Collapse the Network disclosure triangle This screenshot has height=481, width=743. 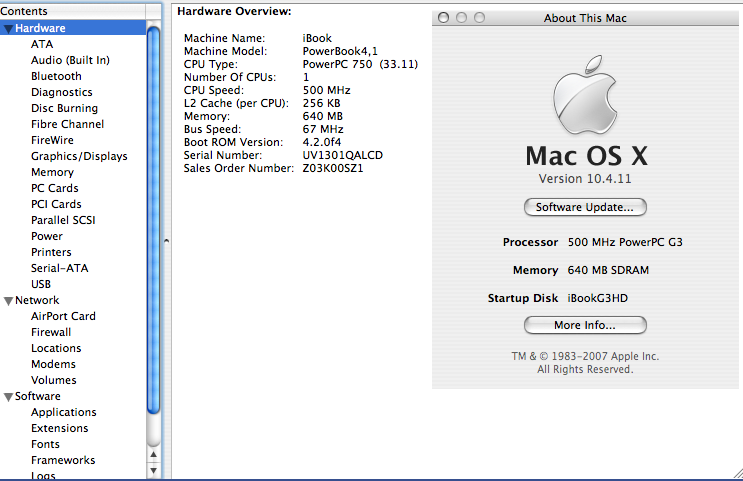point(8,301)
